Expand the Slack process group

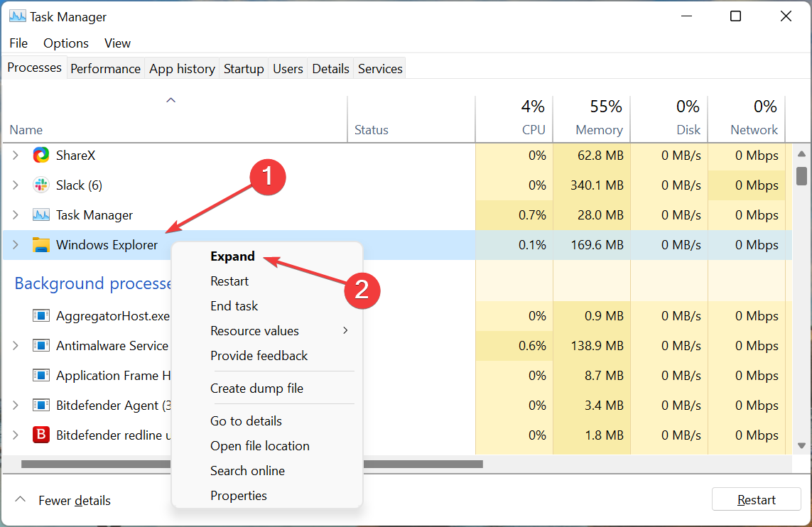coord(15,185)
